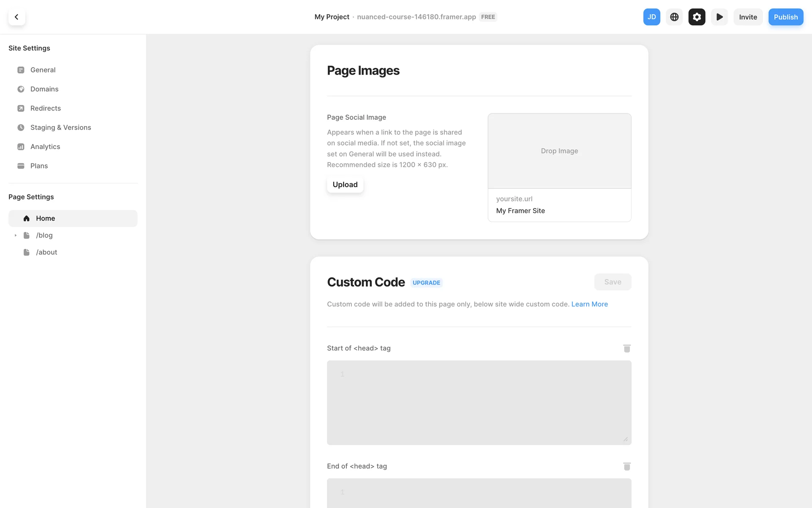Click the settings gear icon
The width and height of the screenshot is (812, 508).
(x=697, y=17)
